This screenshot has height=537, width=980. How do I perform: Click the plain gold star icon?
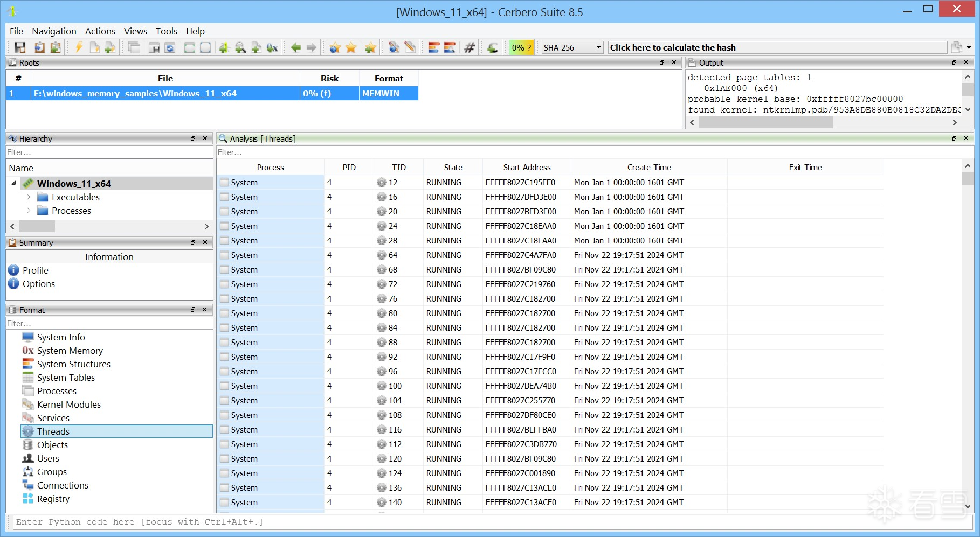pyautogui.click(x=351, y=47)
